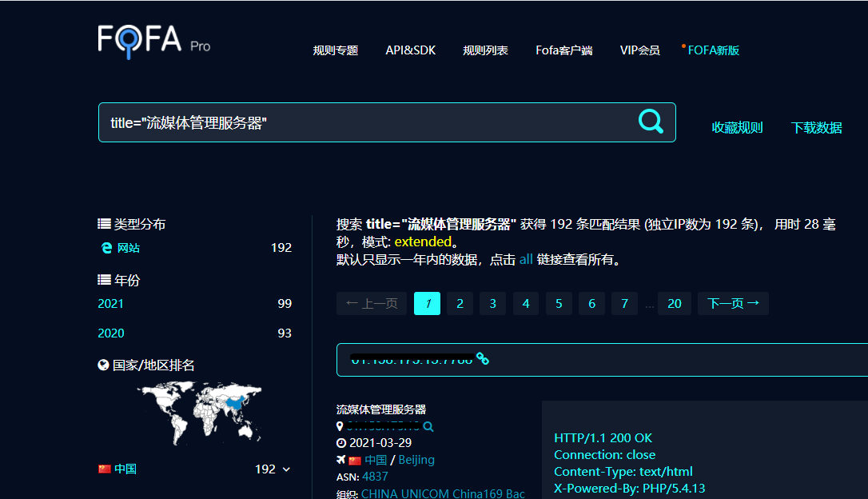The height and width of the screenshot is (499, 868).
Task: Click the 中国 link in result location
Action: tap(376, 461)
